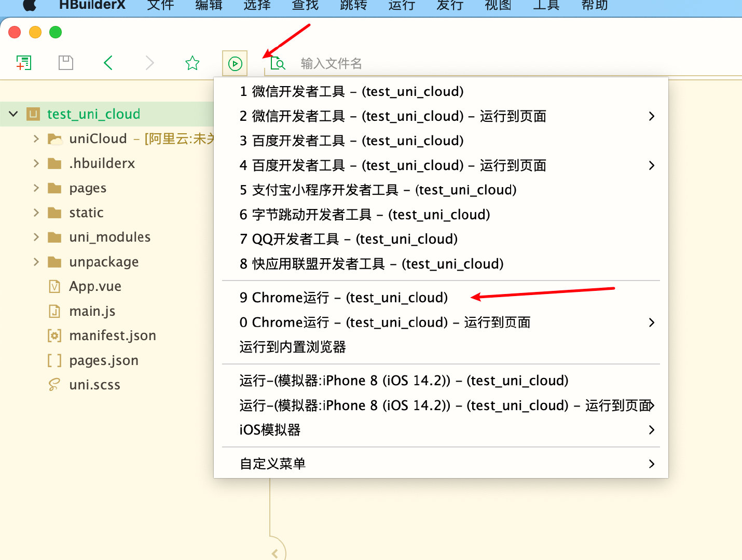This screenshot has height=560, width=742.
Task: Click the App.vue file icon
Action: 54,286
